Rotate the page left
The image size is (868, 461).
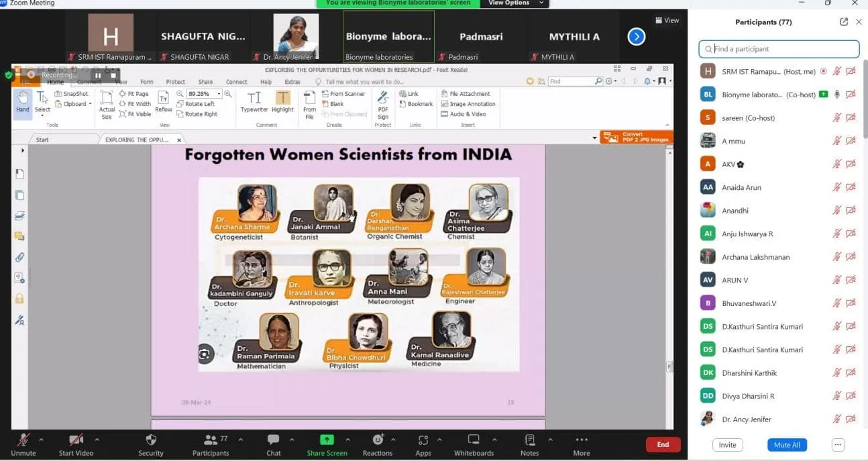point(196,104)
